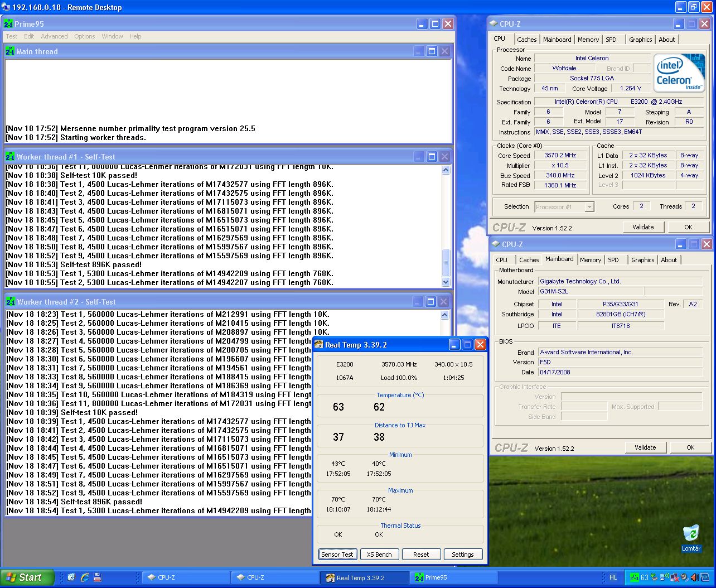Image resolution: width=716 pixels, height=588 pixels.
Task: Click the Sensor Test button
Action: 337,555
